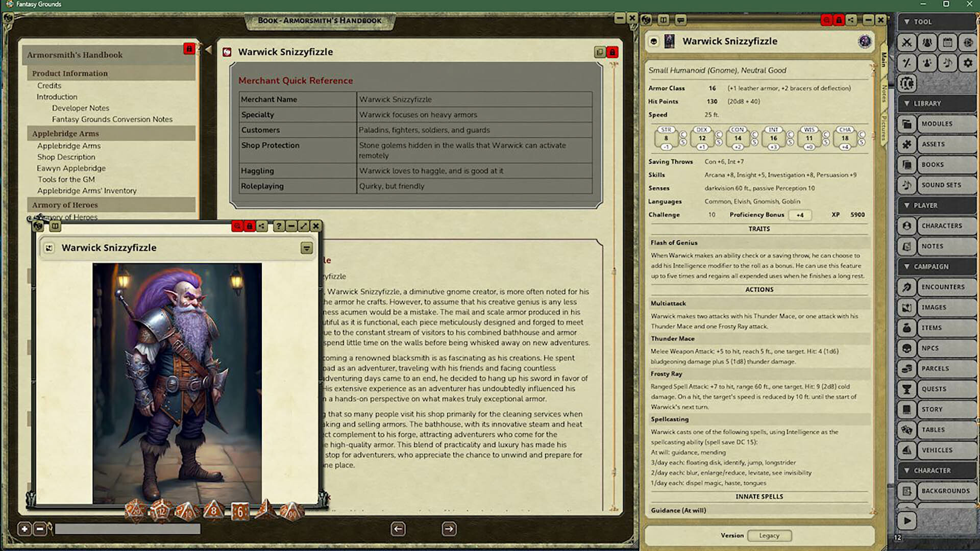Collapse the CAMPAIGN sidebar section
Viewport: 980px width, 551px height.
pyautogui.click(x=907, y=266)
